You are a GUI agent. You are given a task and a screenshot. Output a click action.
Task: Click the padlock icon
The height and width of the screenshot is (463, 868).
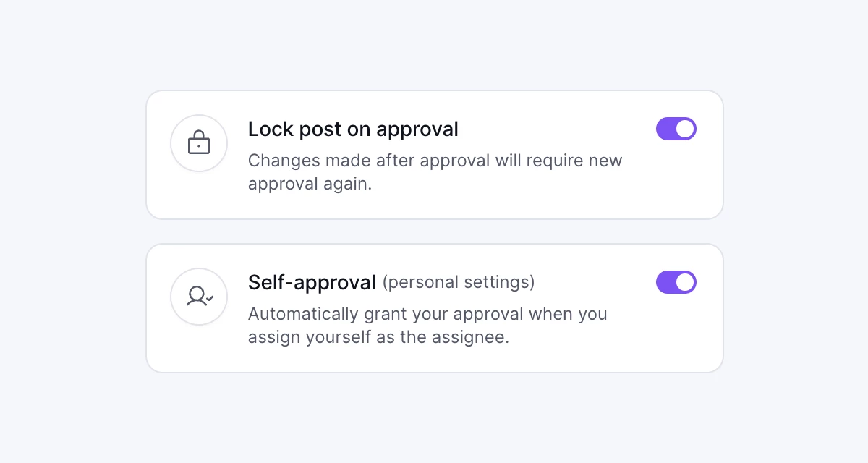[x=199, y=143]
